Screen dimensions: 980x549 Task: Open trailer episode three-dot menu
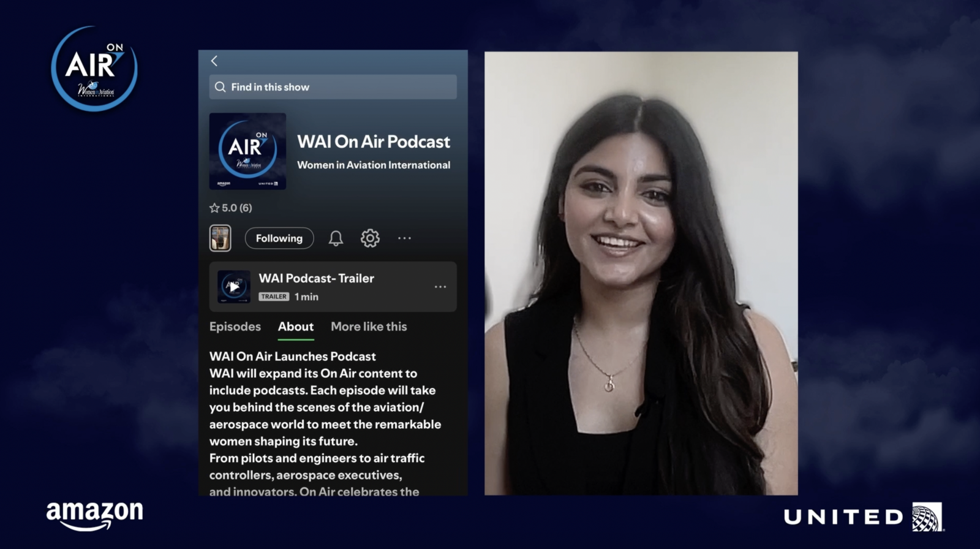click(440, 287)
